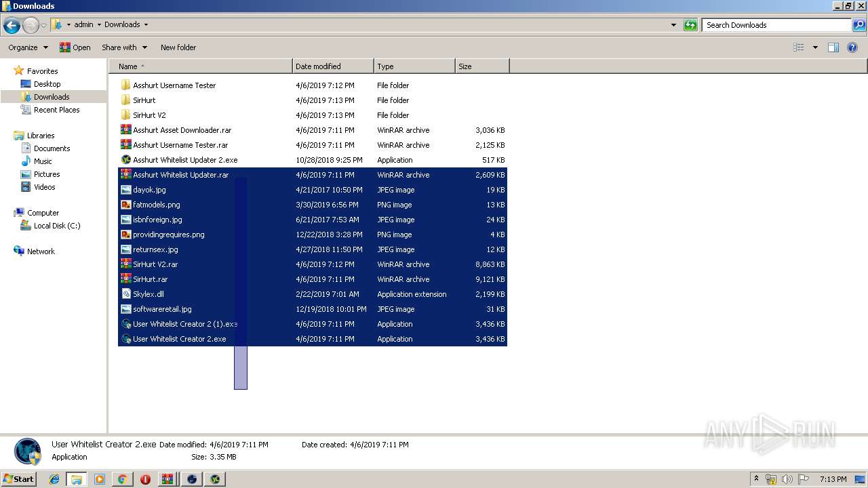The height and width of the screenshot is (488, 868).
Task: Select the dayok.jpg image icon
Action: click(x=125, y=190)
